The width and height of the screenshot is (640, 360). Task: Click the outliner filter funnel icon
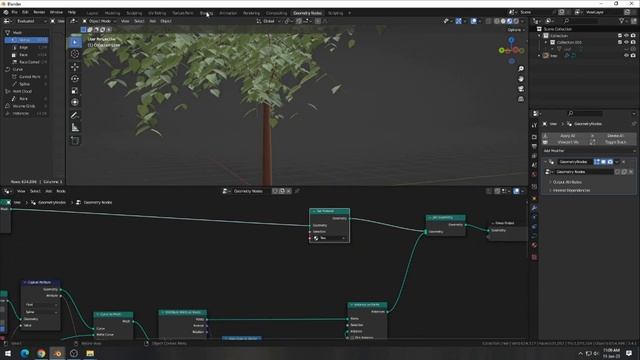622,21
